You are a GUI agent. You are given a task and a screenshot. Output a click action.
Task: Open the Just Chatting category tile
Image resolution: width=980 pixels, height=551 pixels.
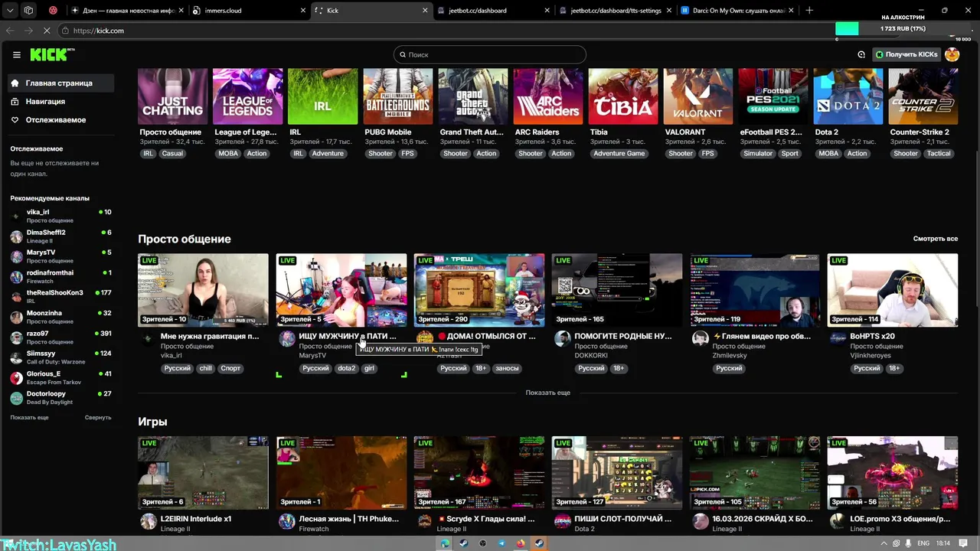(x=172, y=96)
